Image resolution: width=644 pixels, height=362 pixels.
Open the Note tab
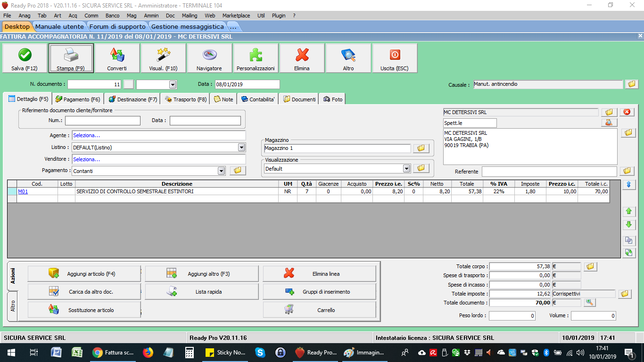pyautogui.click(x=223, y=99)
